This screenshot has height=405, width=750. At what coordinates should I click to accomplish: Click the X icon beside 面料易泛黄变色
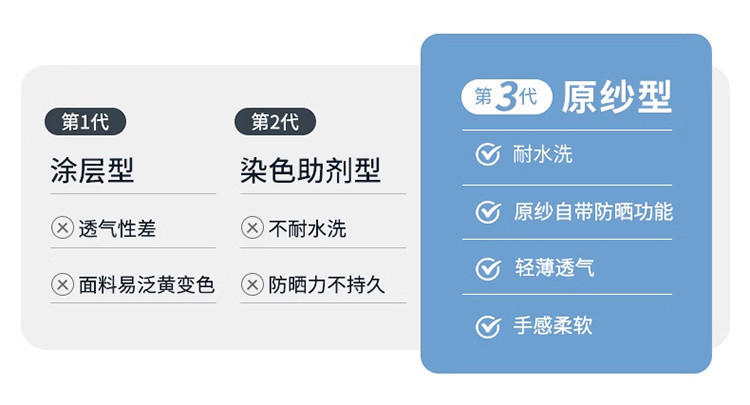point(62,285)
